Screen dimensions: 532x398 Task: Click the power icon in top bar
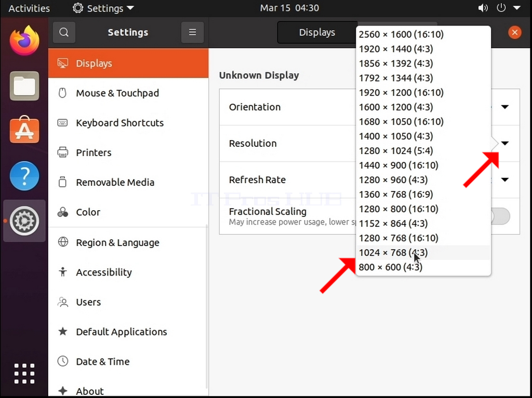click(x=501, y=8)
